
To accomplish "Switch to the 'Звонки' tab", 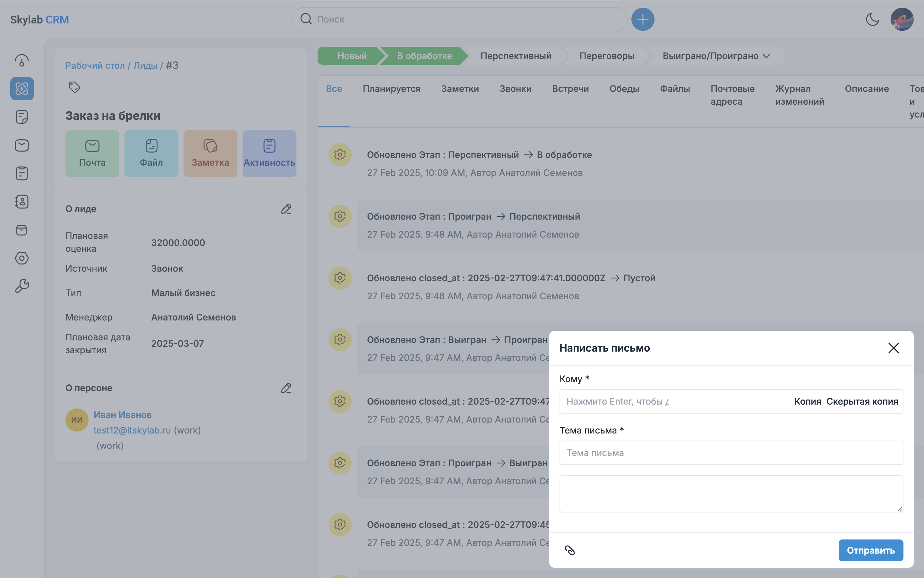I will [x=516, y=89].
